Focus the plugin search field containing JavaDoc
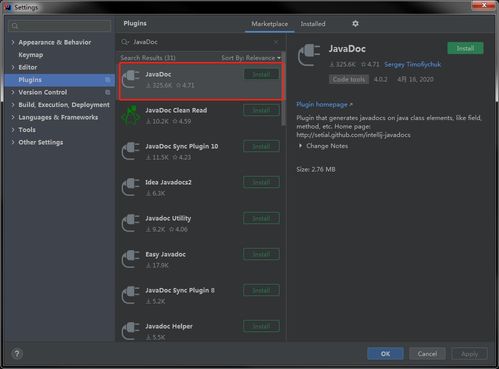Image resolution: width=499 pixels, height=369 pixels. [200, 42]
